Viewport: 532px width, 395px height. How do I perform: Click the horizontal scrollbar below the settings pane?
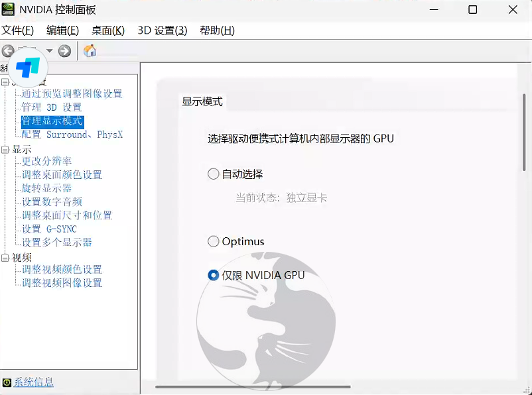(253, 386)
